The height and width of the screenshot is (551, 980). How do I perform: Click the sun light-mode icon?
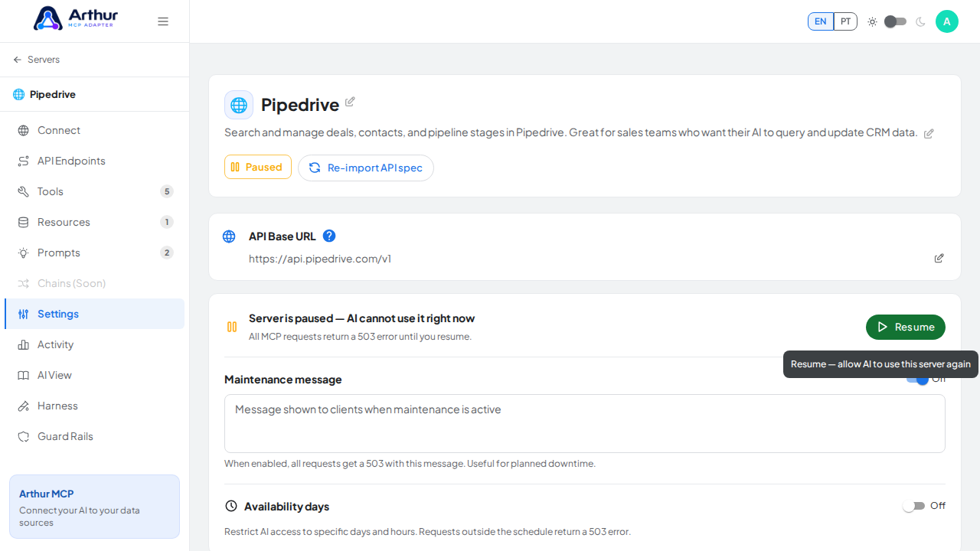pos(872,21)
